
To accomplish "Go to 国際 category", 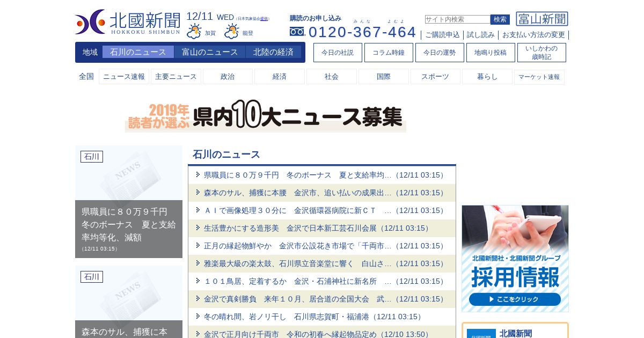I will 384,77.
